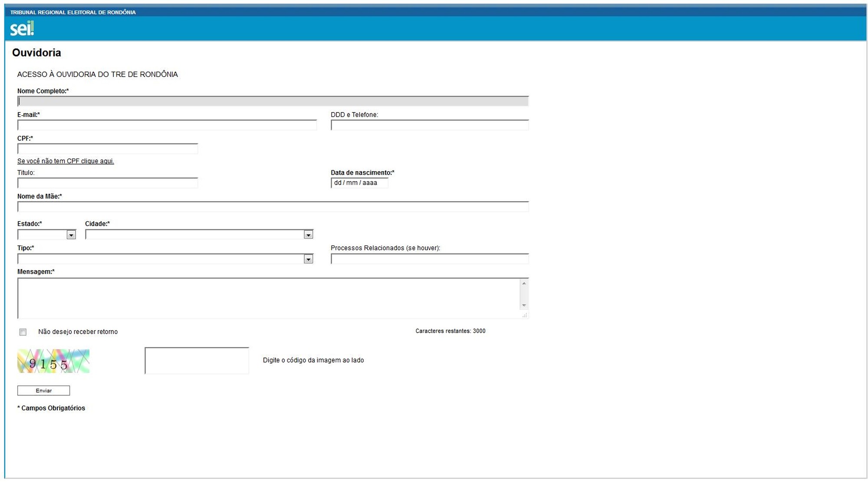Image resolution: width=868 pixels, height=483 pixels.
Task: Focus the E-mail input field
Action: tap(167, 126)
